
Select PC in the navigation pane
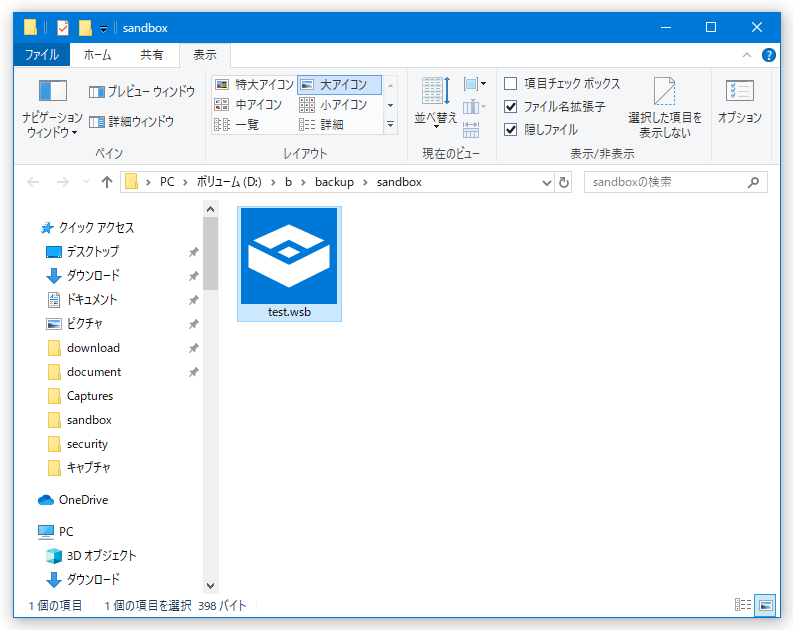[x=56, y=532]
